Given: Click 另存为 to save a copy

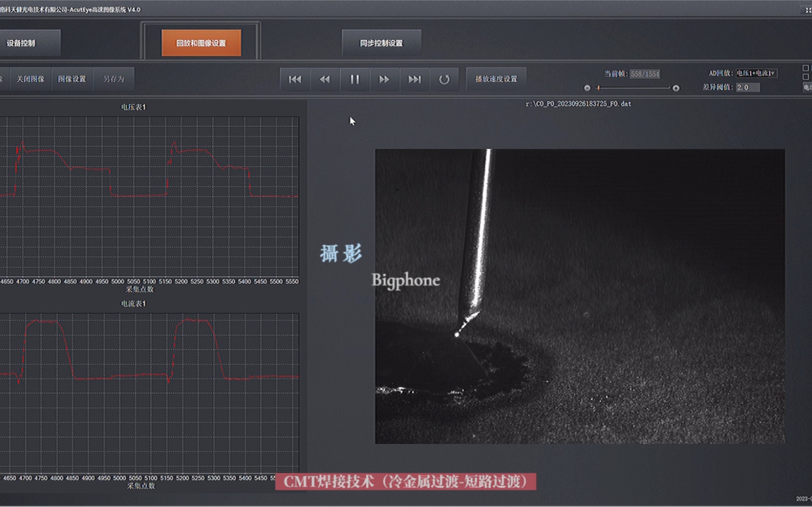Looking at the screenshot, I should 114,78.
